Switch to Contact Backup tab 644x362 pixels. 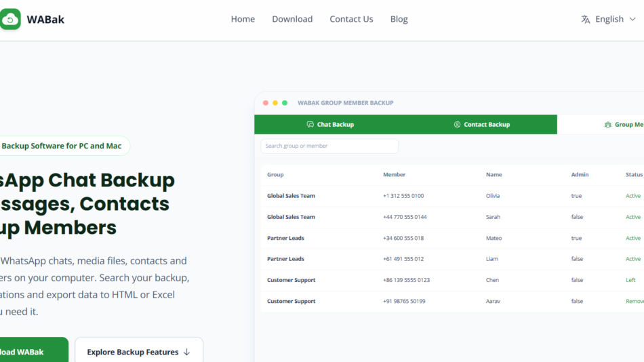pos(481,125)
